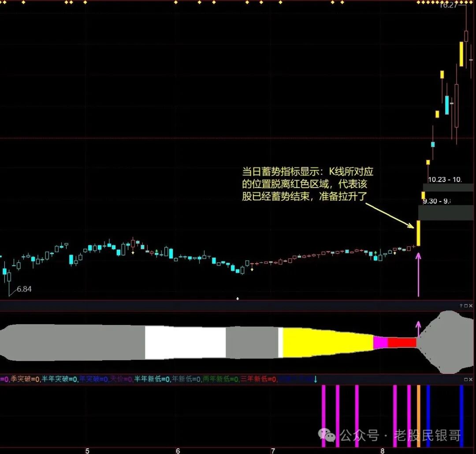Image resolution: width=476 pixels, height=454 pixels.
Task: Click the cyan down arrow after indicator values
Action: pyautogui.click(x=316, y=379)
